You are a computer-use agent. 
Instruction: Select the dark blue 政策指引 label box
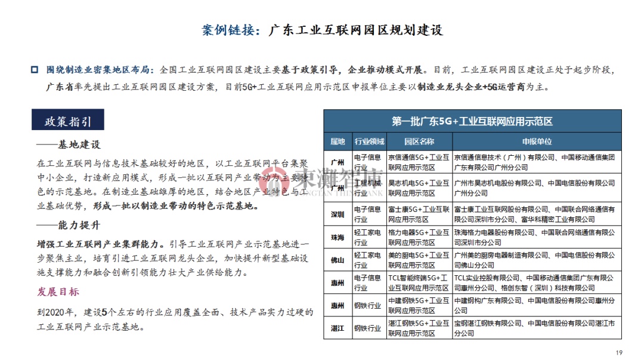point(68,121)
